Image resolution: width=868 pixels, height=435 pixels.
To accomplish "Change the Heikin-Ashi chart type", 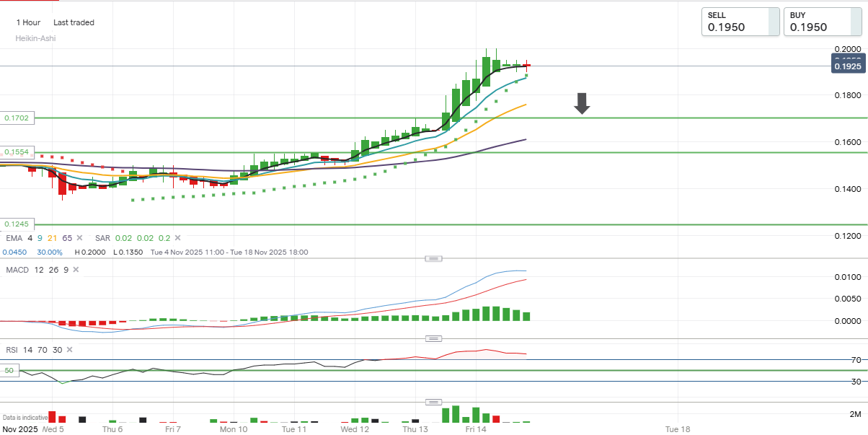I will pyautogui.click(x=35, y=38).
